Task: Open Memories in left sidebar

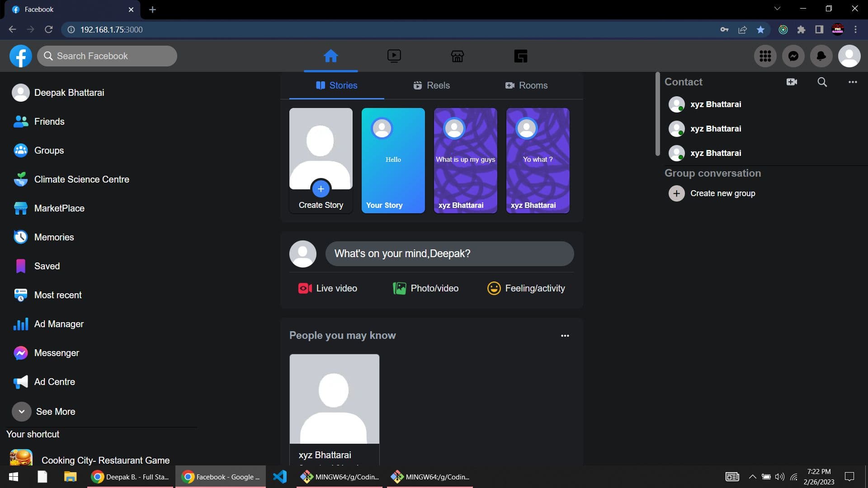Action: (43, 237)
